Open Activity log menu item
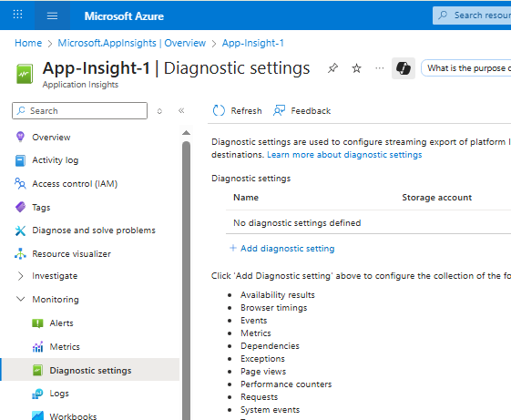The image size is (511, 420). [55, 160]
